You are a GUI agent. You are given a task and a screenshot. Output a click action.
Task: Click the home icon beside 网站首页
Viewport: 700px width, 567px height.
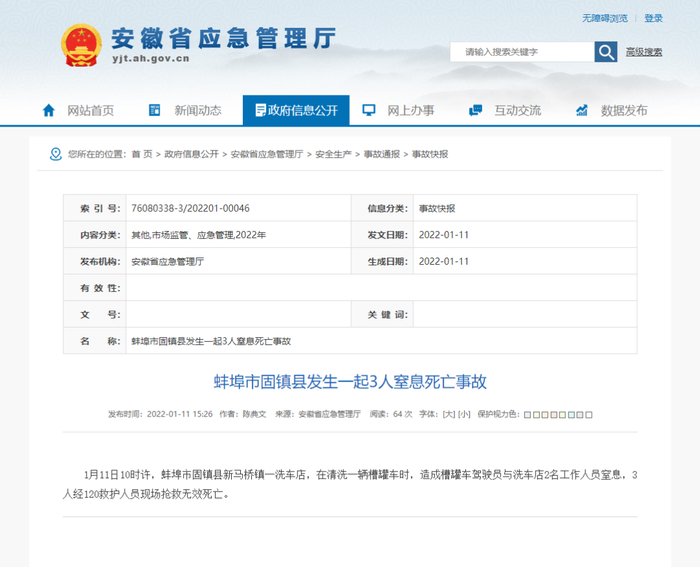[x=49, y=111]
